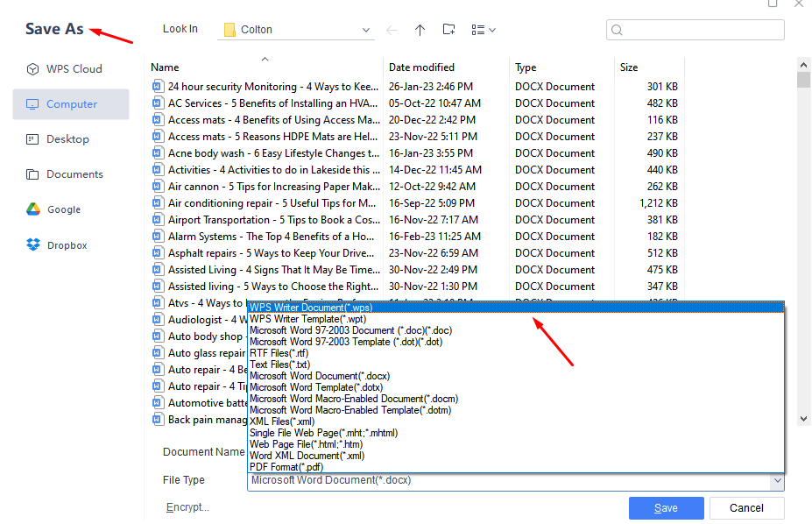Click the scrollbar down arrow
Viewport: 812px width, 524px height.
803,418
